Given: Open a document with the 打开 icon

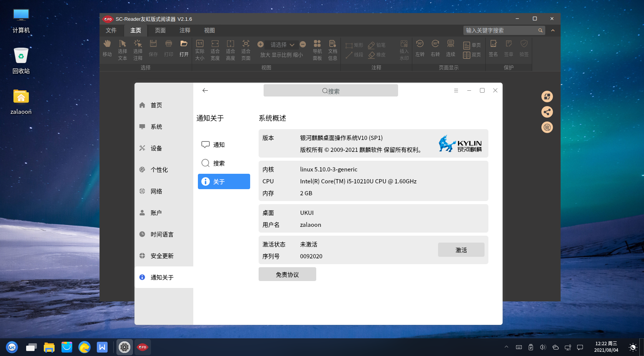Looking at the screenshot, I should pyautogui.click(x=184, y=49).
